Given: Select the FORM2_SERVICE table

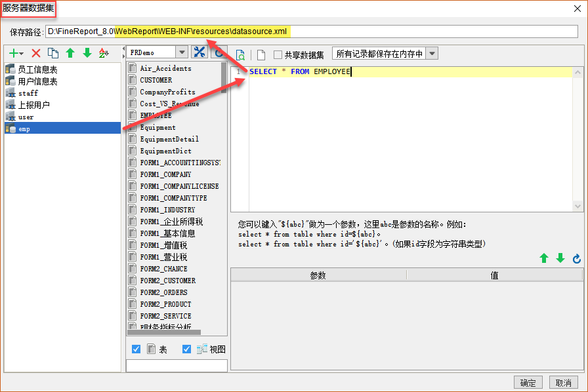Looking at the screenshot, I should pos(166,316).
